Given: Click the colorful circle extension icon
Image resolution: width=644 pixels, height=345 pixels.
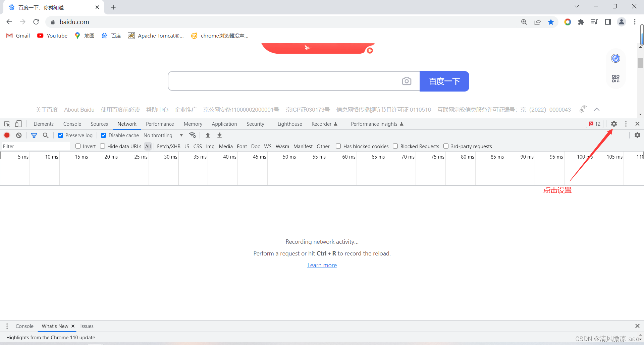Looking at the screenshot, I should [568, 22].
